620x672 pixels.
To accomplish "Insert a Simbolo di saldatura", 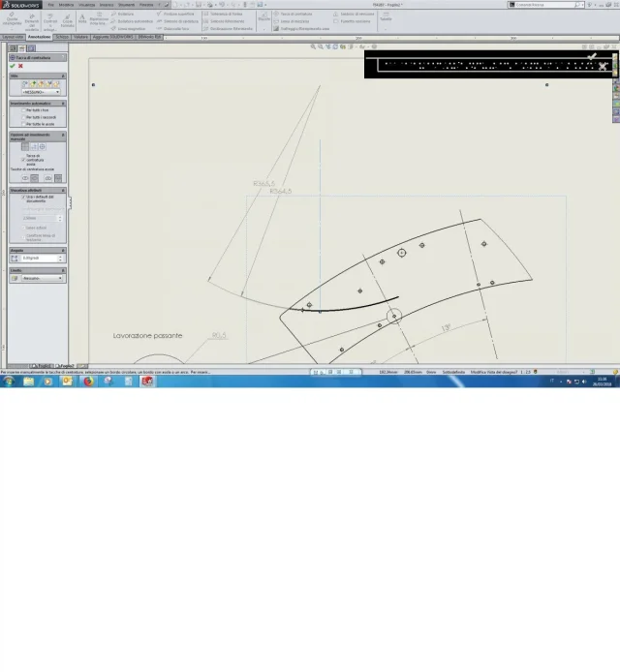I will pyautogui.click(x=177, y=21).
